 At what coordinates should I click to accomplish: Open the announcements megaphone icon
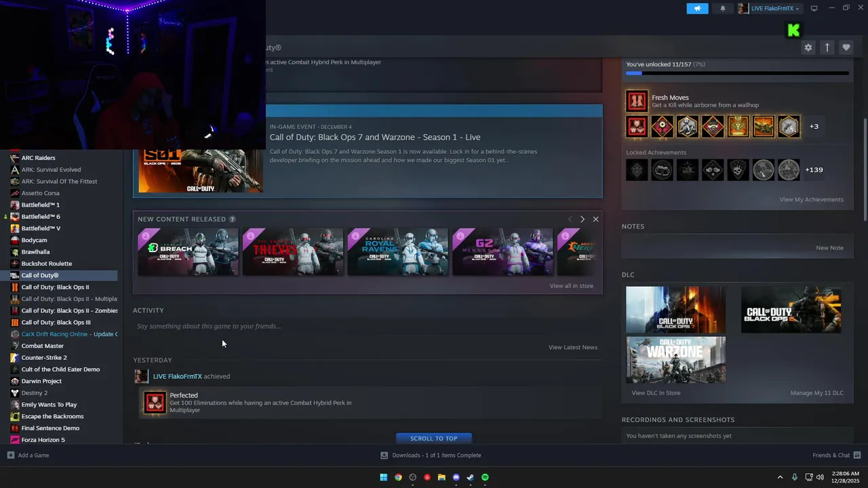click(x=697, y=9)
